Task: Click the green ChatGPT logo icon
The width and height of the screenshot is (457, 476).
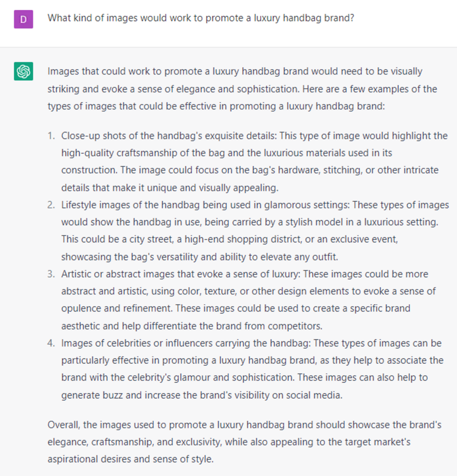Action: [23, 72]
